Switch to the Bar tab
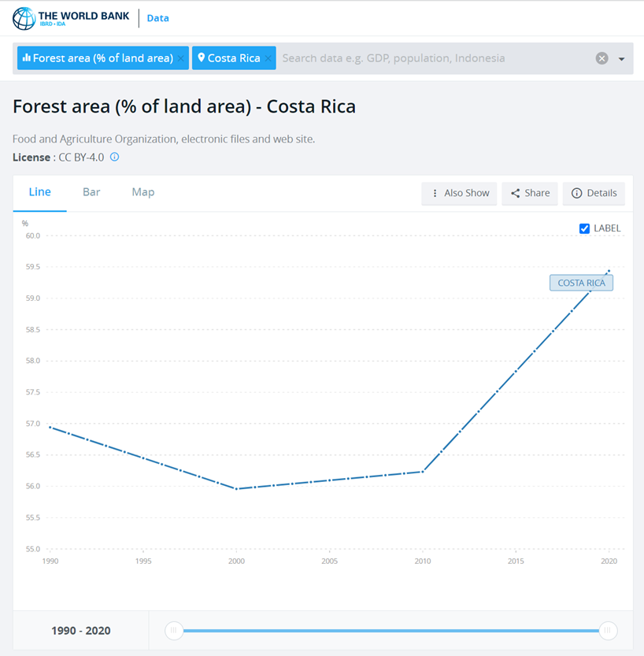The image size is (644, 656). pos(91,192)
